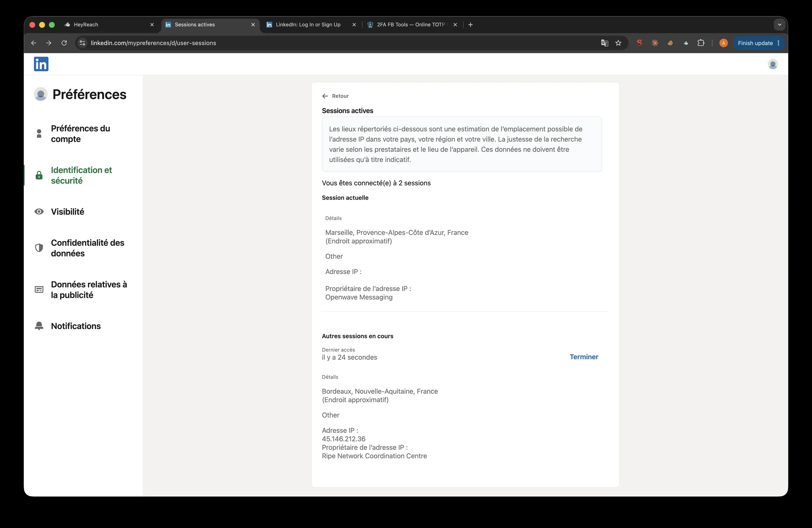Click the bell icon next to Notifications

(39, 326)
